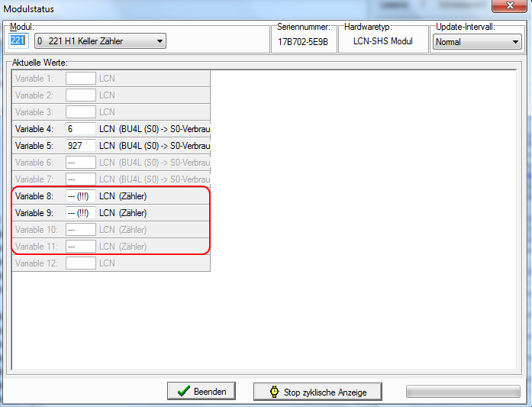
Task: Click the clock icon on Stop zyklische Anzeige
Action: [275, 392]
